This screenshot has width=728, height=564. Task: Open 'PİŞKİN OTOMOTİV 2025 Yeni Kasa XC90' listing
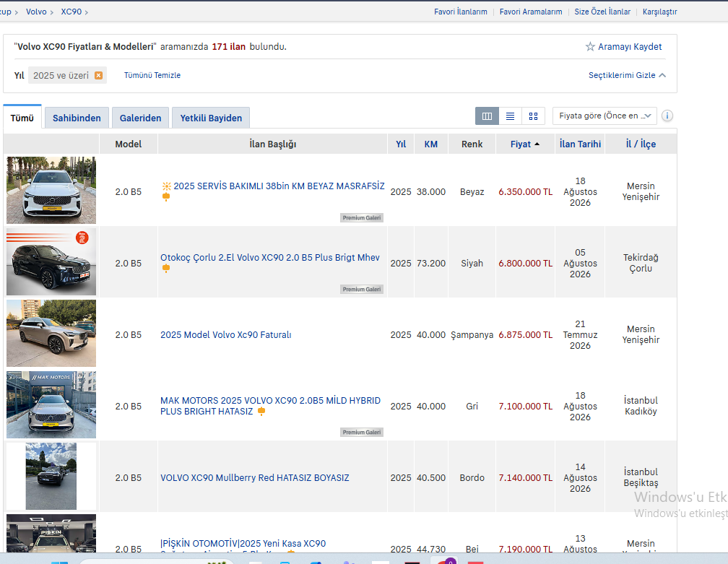pos(243,544)
